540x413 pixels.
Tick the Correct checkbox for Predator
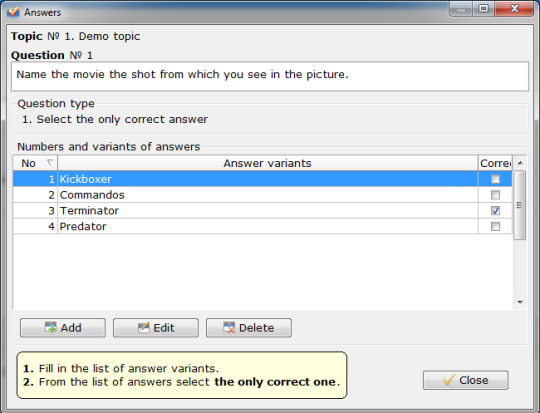495,226
